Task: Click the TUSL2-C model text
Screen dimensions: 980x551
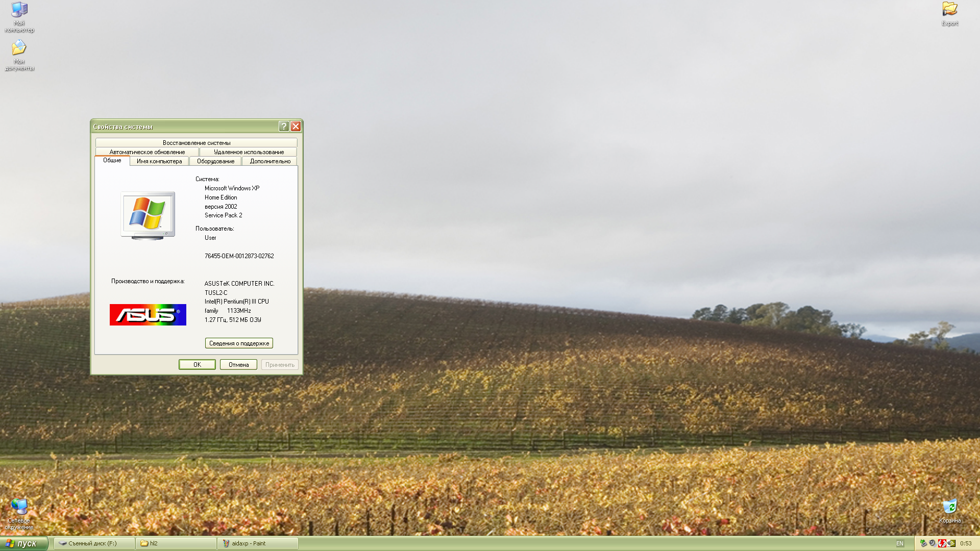Action: point(216,293)
